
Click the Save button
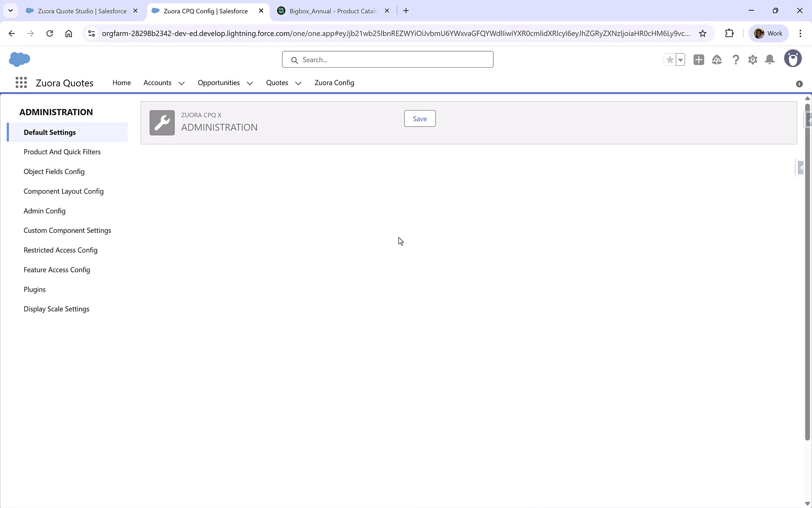point(420,119)
